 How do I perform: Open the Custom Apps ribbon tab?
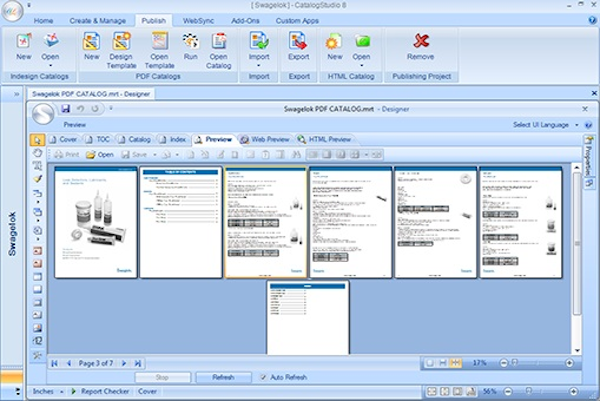297,21
